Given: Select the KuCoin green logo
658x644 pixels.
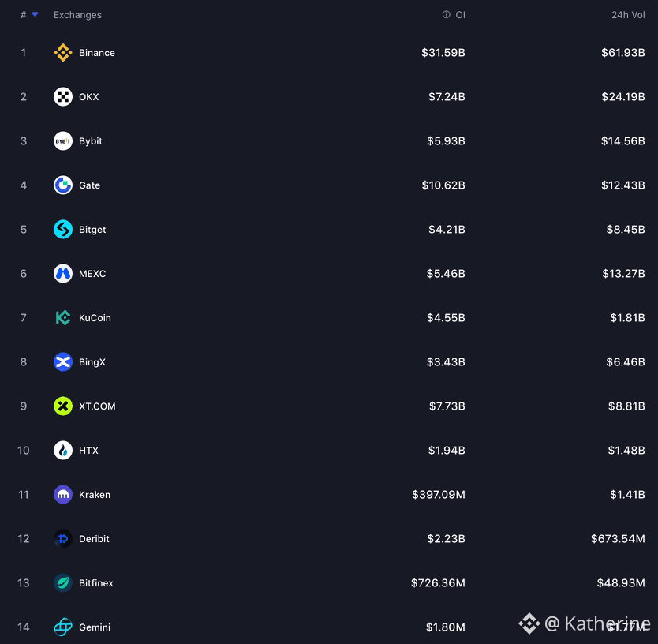Looking at the screenshot, I should pyautogui.click(x=63, y=318).
